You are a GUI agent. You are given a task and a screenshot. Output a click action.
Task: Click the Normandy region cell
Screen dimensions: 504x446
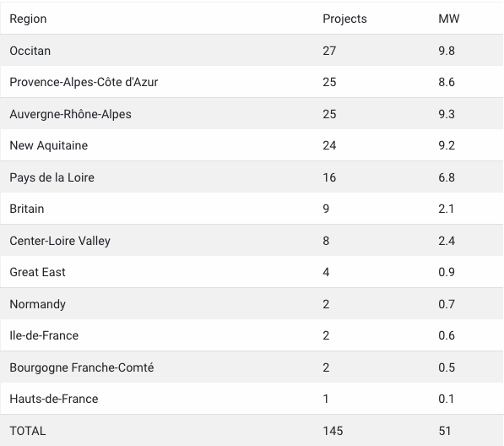pyautogui.click(x=38, y=304)
